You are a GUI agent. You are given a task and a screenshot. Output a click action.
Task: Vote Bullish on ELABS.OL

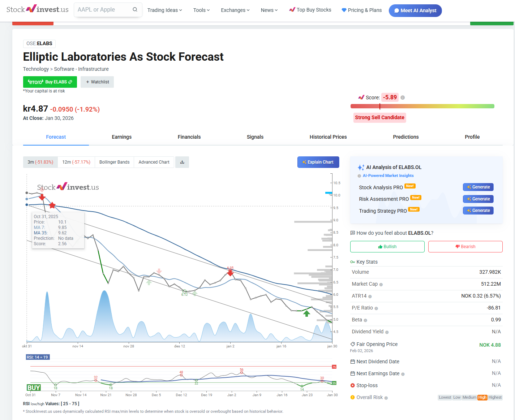coord(387,247)
